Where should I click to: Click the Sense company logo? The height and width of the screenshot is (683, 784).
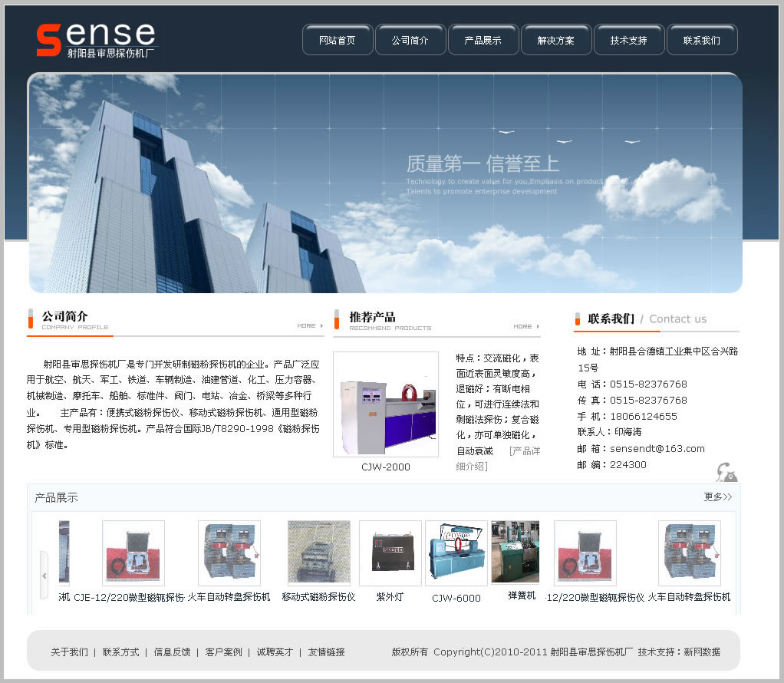(x=96, y=40)
